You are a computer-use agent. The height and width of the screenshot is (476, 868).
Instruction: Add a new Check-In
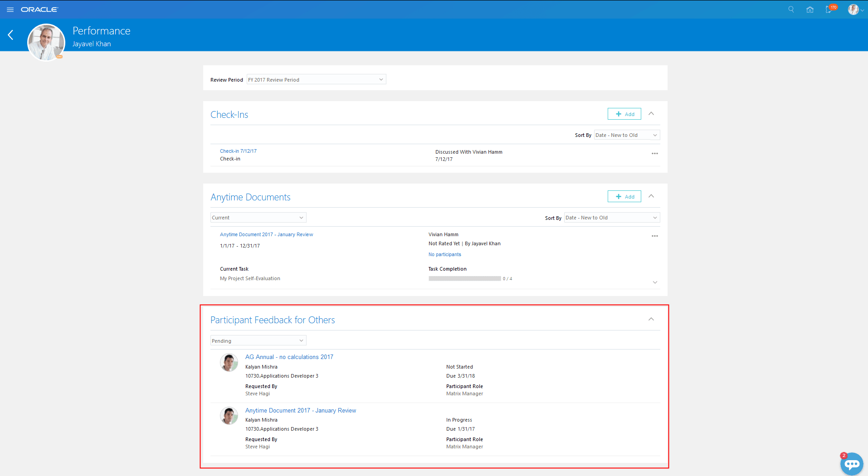624,114
